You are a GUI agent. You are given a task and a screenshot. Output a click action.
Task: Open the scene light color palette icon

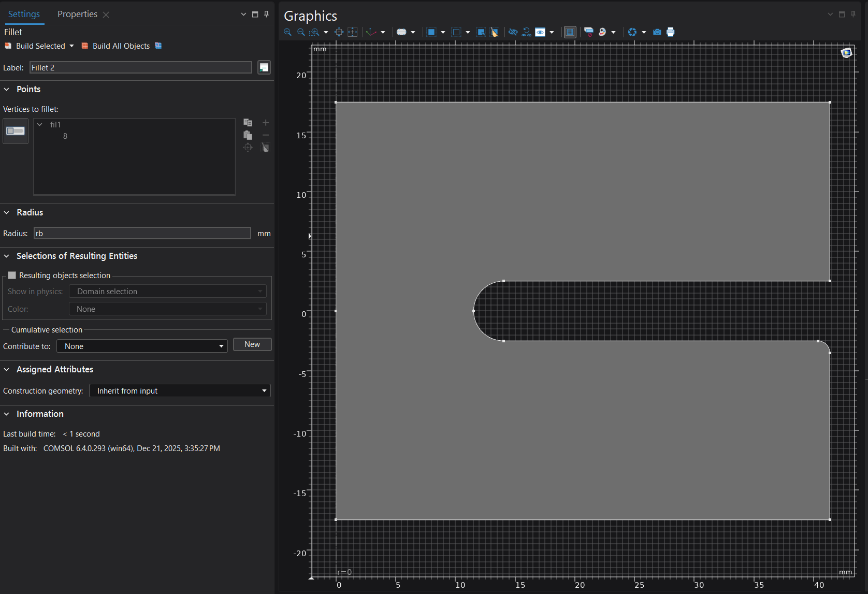(602, 32)
